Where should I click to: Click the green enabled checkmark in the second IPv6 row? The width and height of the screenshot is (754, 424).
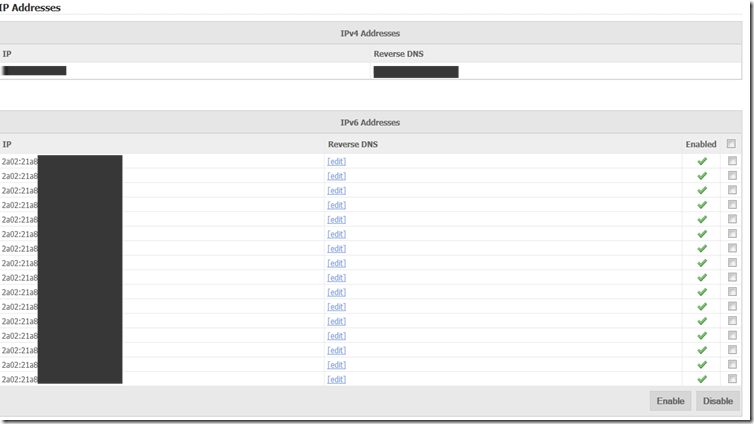coord(702,176)
